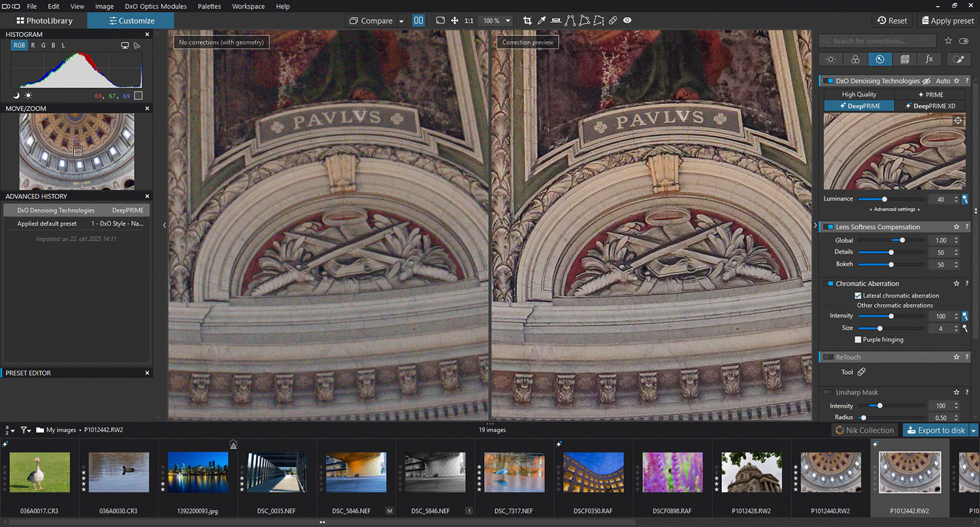The image size is (980, 527).
Task: Open the ReTouch bandage tool in toolbar
Action: click(613, 21)
